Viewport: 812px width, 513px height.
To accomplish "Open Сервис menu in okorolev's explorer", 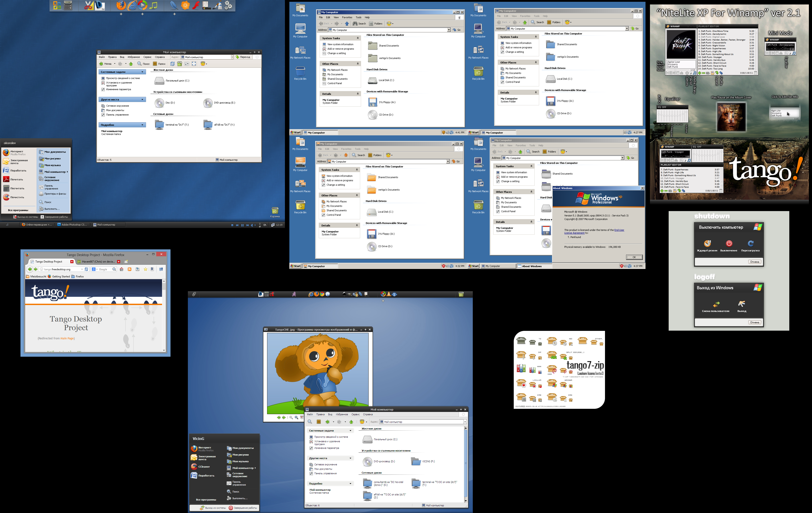I will [147, 57].
